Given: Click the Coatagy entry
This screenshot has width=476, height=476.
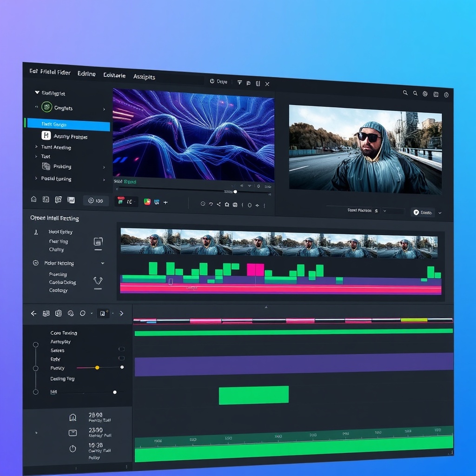Looking at the screenshot, I should [x=58, y=290].
